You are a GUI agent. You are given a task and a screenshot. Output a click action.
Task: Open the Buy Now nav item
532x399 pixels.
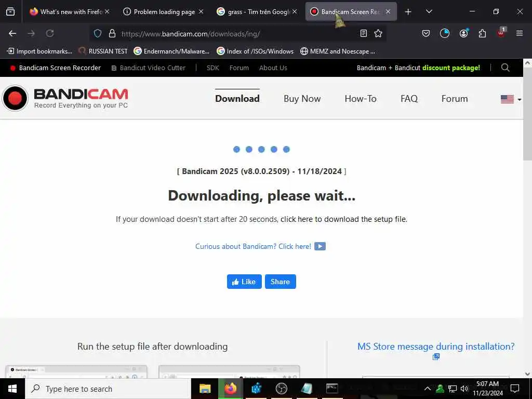[302, 98]
